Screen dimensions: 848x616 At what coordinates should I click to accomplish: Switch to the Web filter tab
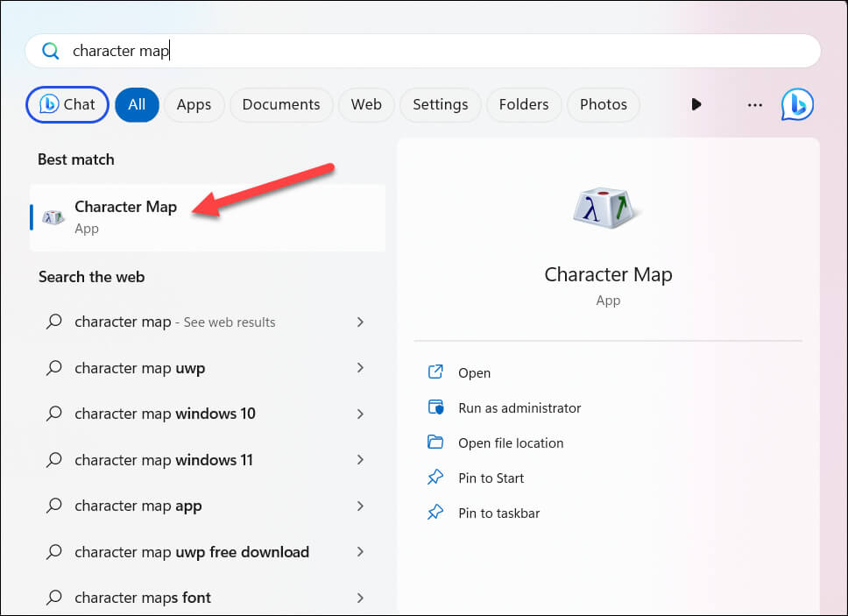(366, 104)
